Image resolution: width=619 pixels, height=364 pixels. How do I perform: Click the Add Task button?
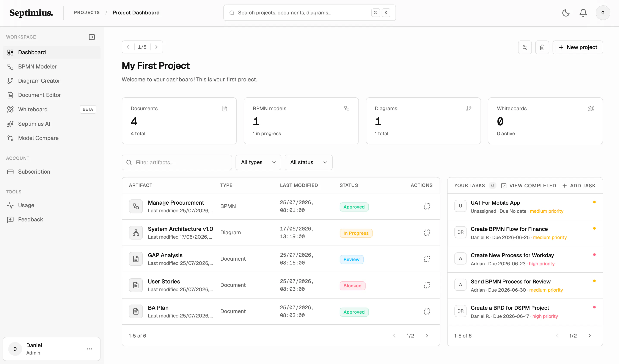pyautogui.click(x=579, y=186)
